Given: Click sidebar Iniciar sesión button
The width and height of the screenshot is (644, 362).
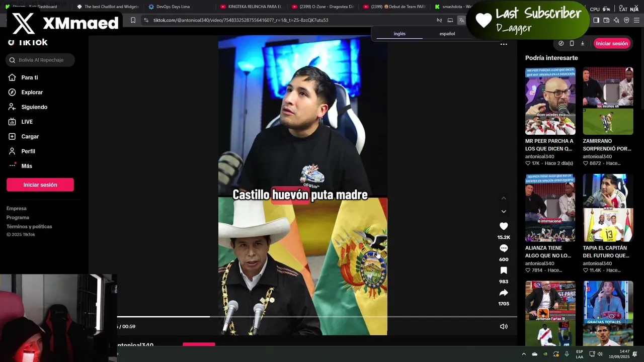Looking at the screenshot, I should click(40, 185).
